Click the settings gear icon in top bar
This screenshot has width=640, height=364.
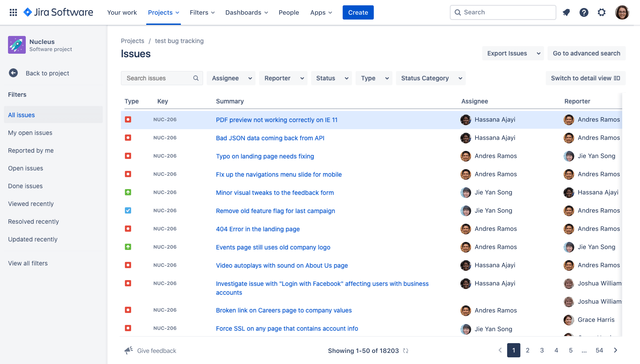click(601, 12)
